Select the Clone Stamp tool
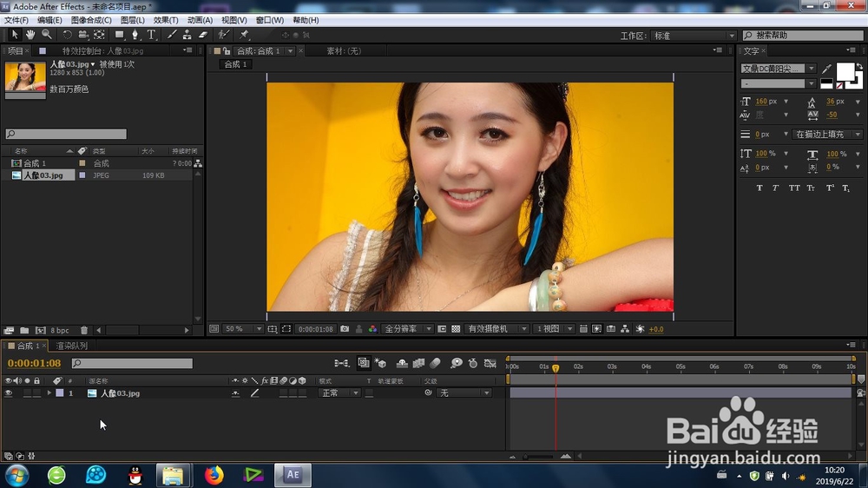The width and height of the screenshot is (868, 488). point(187,35)
